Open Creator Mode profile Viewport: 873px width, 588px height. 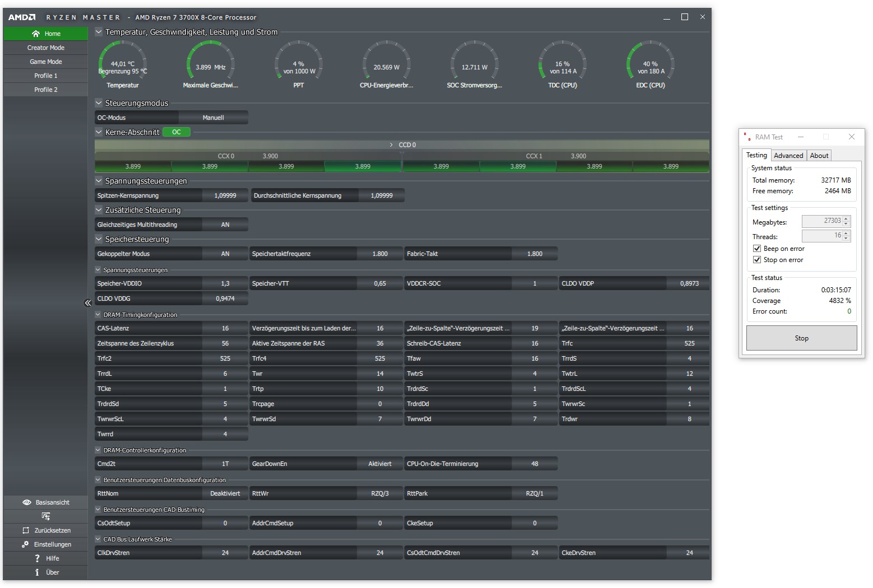point(46,48)
